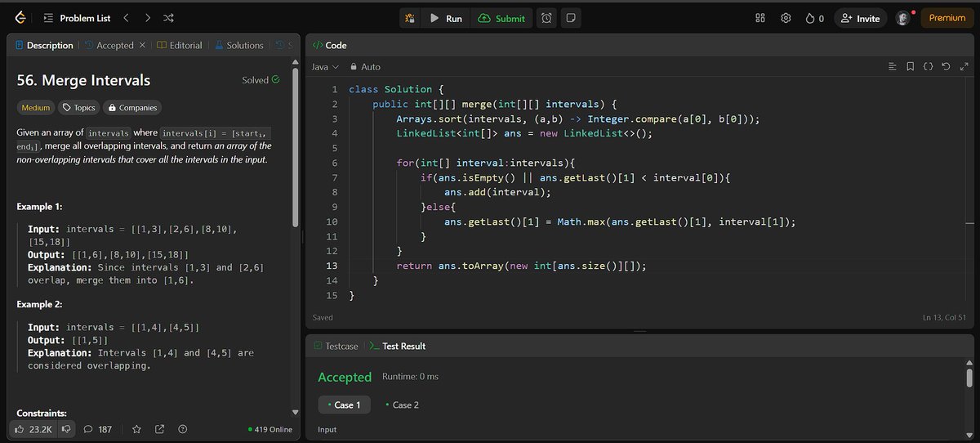Click the 'Example 1:' heading

tap(40, 207)
